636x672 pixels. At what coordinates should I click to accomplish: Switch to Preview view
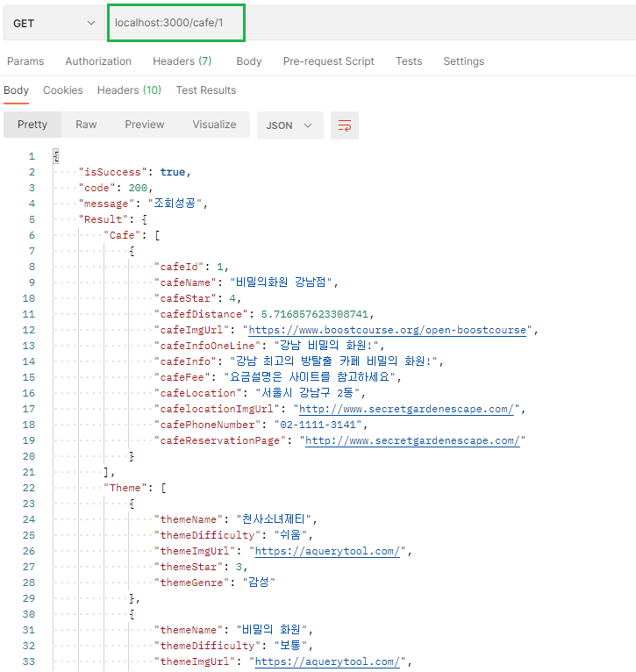[145, 125]
